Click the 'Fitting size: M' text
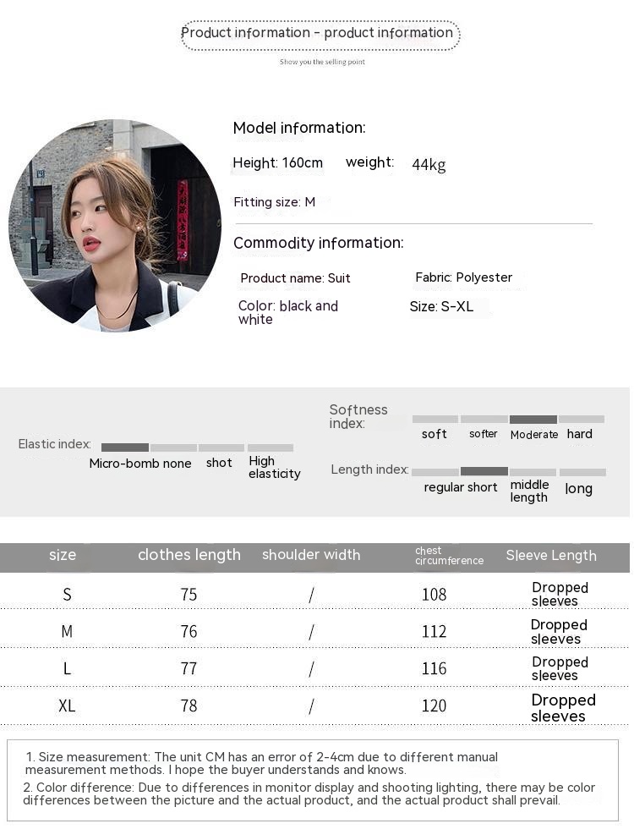Viewport: 634px width, 840px height. 274,202
